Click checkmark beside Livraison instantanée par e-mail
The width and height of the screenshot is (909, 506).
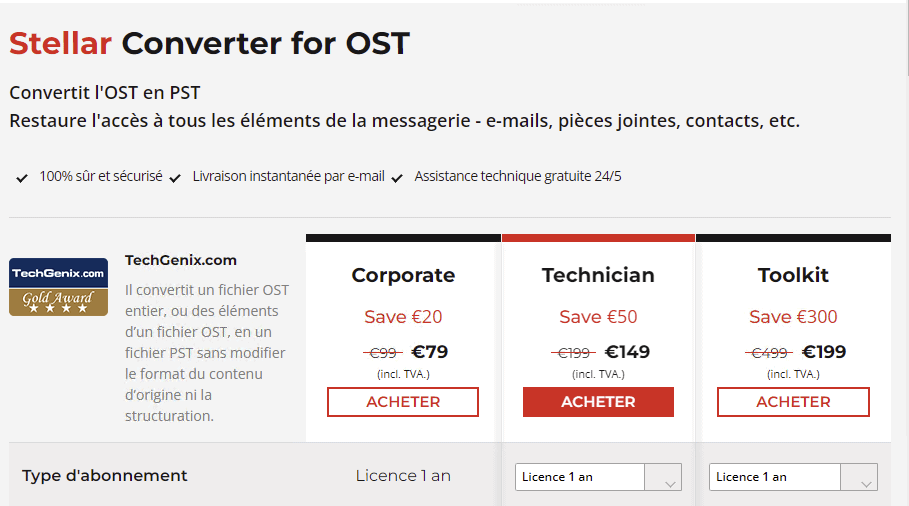175,178
